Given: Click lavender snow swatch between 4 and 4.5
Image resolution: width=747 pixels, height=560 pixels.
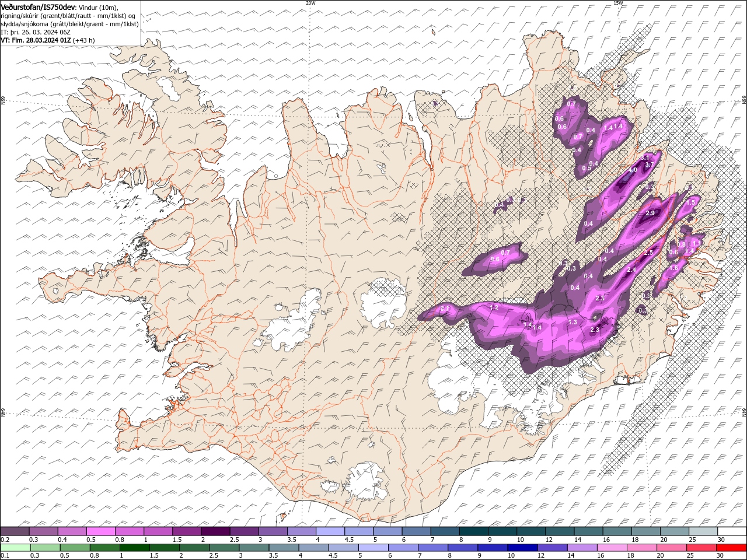Looking at the screenshot, I should coord(330,531).
